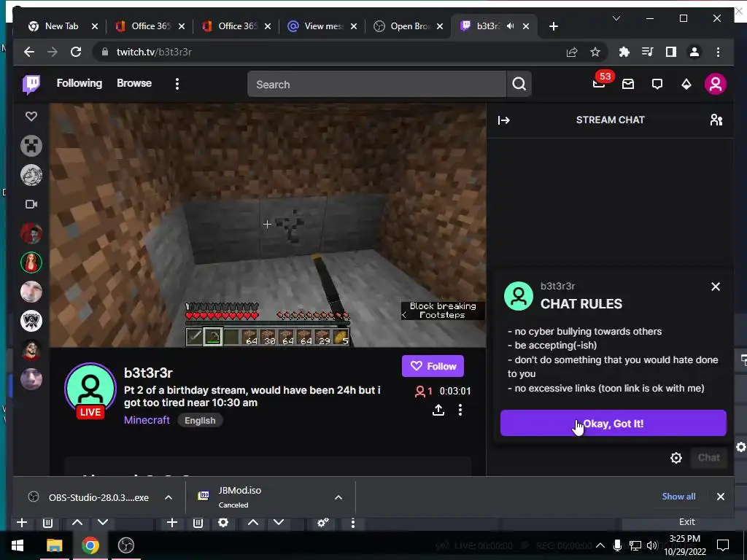Viewport: 747px width, 560px height.
Task: Open chat settings gear icon
Action: 676,458
